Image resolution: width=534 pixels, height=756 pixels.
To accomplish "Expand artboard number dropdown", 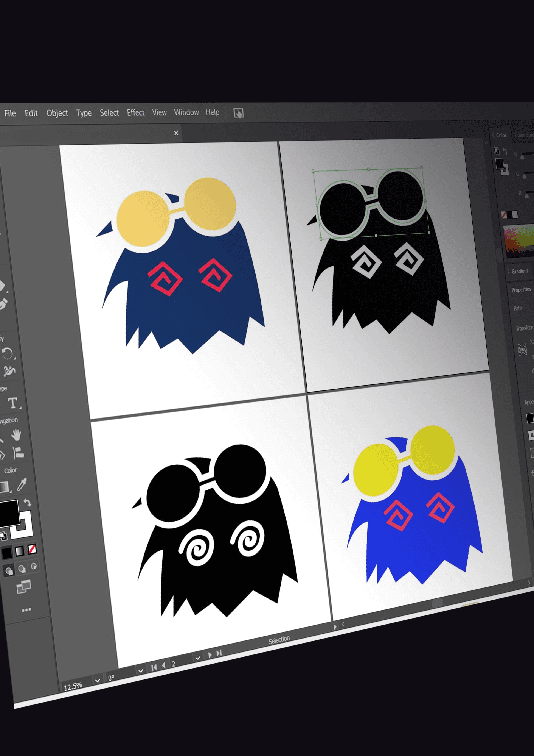I will click(x=197, y=658).
